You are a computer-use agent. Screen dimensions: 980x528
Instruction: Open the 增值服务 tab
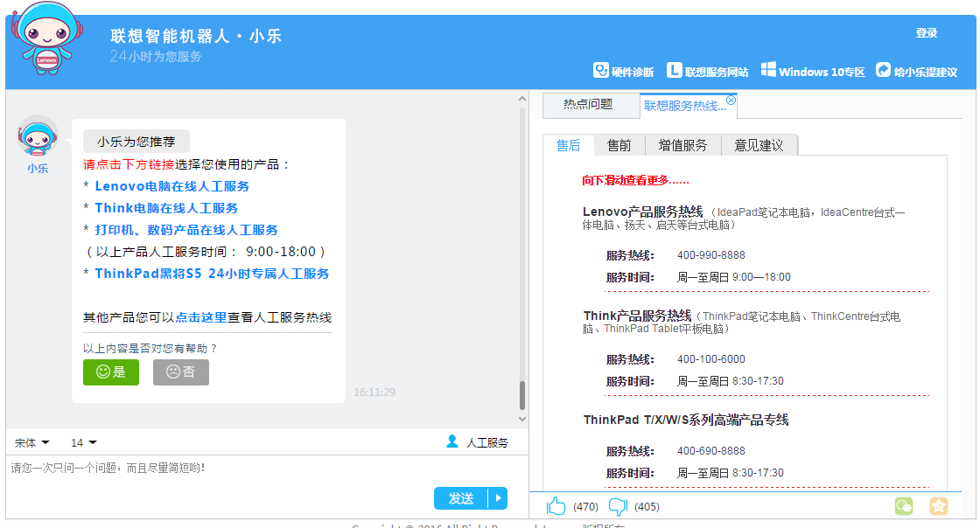coord(682,145)
